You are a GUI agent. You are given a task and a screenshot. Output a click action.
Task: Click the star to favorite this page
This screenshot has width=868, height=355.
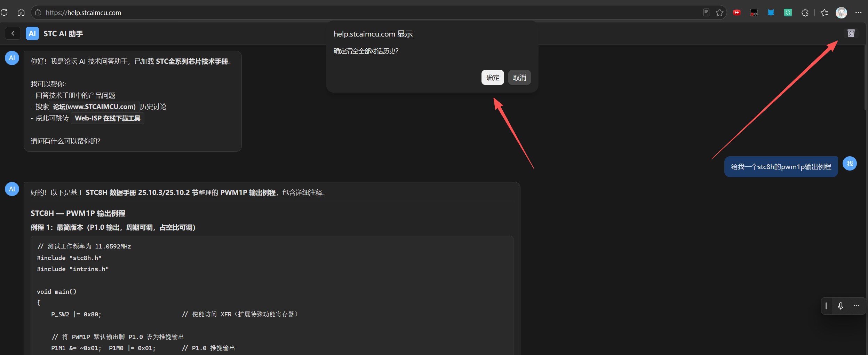click(719, 13)
